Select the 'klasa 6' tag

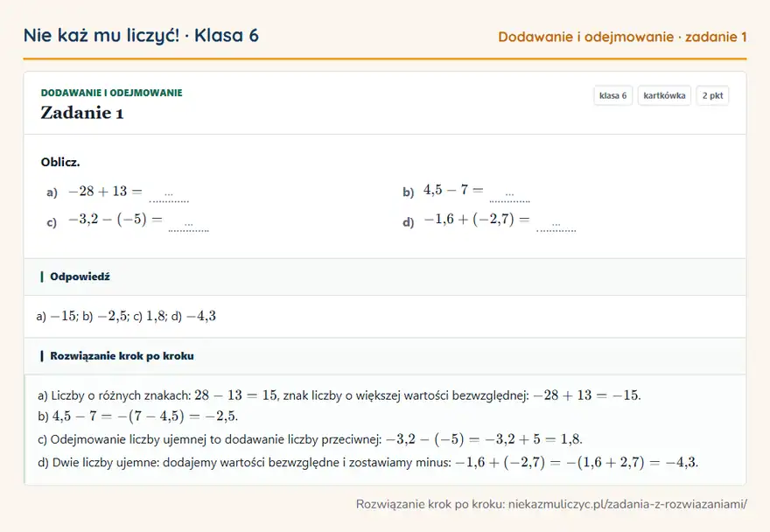click(612, 95)
